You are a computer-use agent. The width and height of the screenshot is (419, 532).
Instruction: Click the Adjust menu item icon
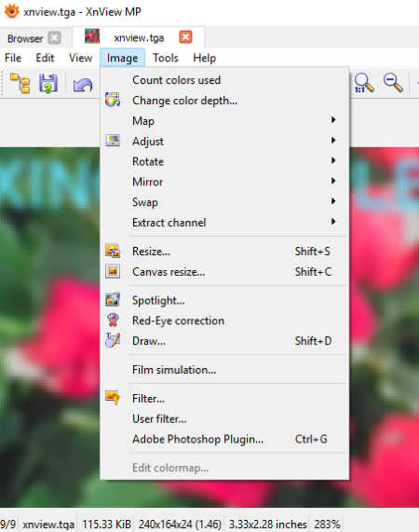[113, 141]
